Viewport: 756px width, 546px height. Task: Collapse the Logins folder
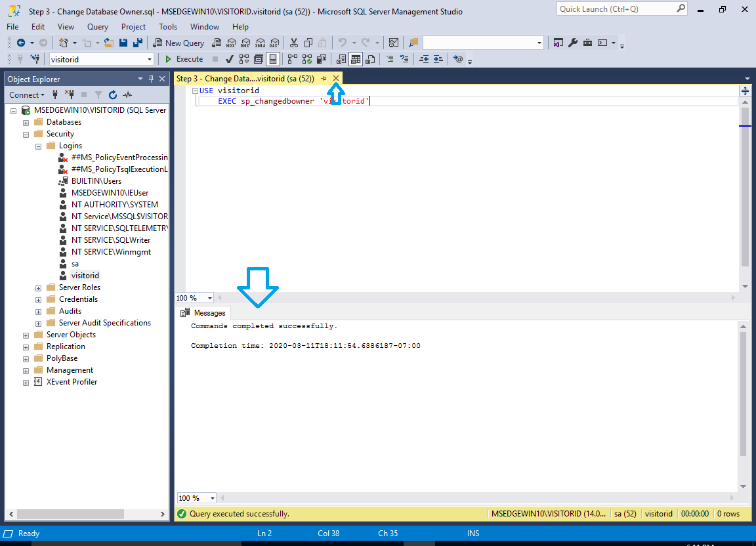click(x=39, y=146)
